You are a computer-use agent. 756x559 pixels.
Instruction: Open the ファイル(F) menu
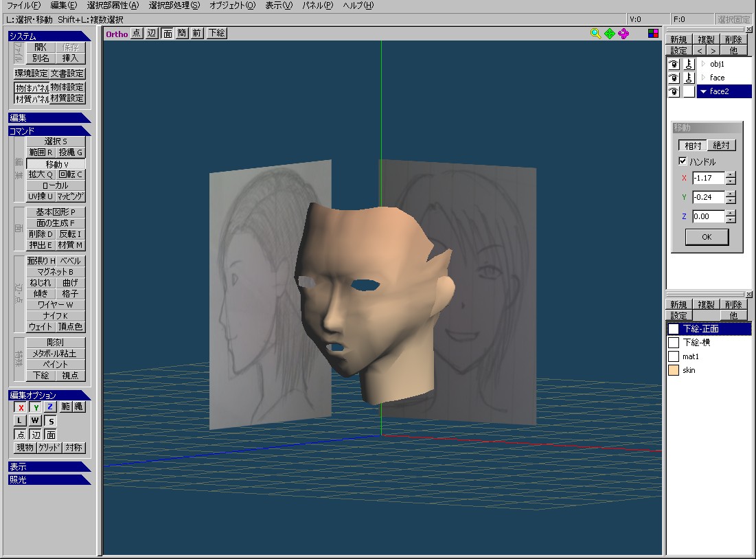tap(23, 5)
